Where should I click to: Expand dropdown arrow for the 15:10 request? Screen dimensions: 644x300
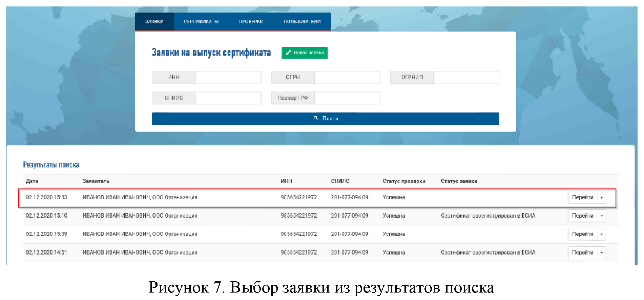pos(602,216)
